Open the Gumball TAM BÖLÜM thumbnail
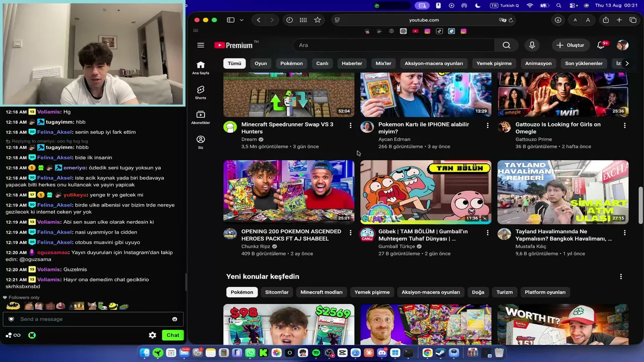The width and height of the screenshot is (644, 362). click(426, 192)
